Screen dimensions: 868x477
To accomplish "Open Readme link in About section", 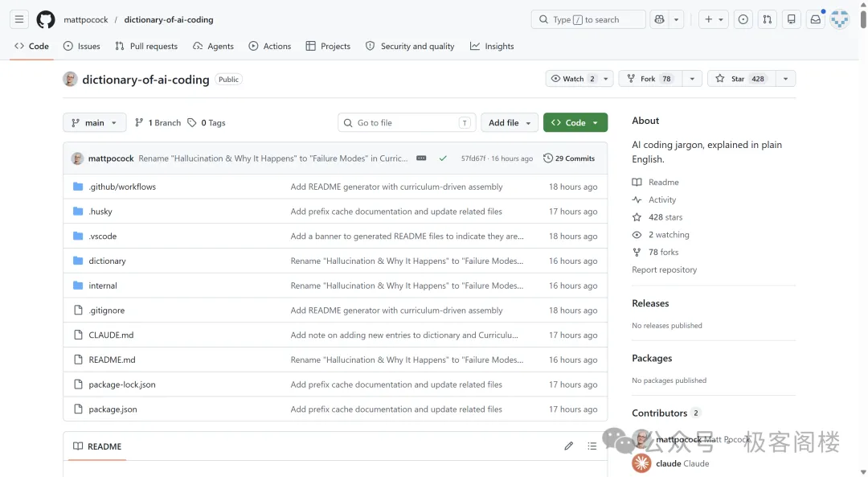I will [x=656, y=182].
